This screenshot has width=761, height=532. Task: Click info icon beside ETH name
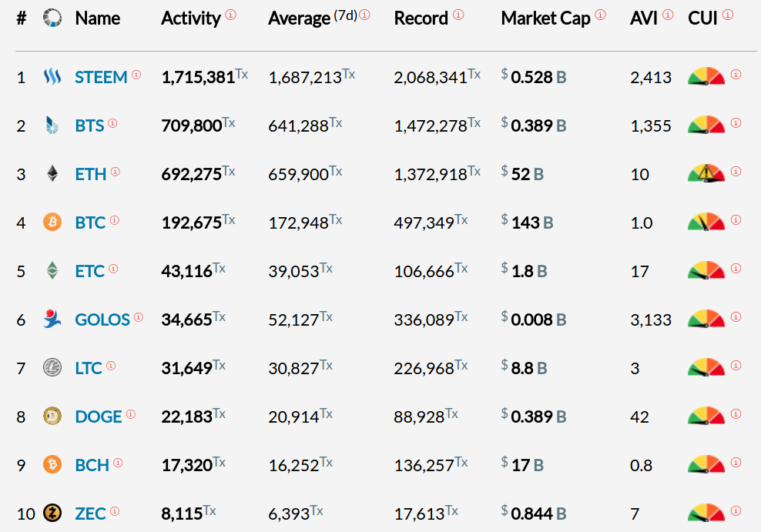[115, 172]
